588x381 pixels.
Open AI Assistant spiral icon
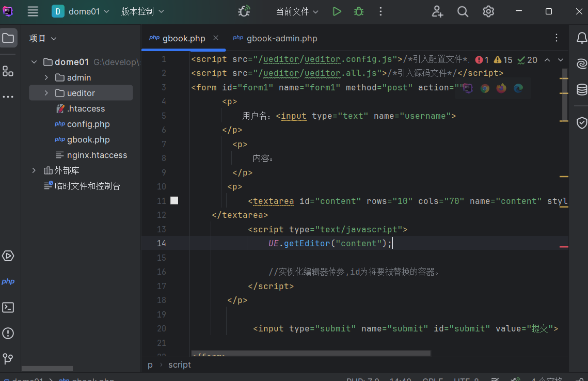(x=582, y=63)
